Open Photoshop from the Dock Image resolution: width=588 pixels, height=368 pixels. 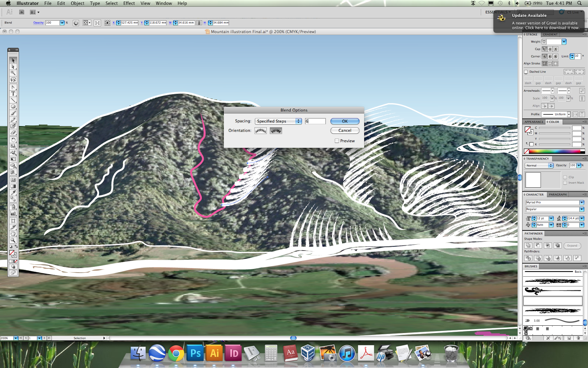(196, 354)
